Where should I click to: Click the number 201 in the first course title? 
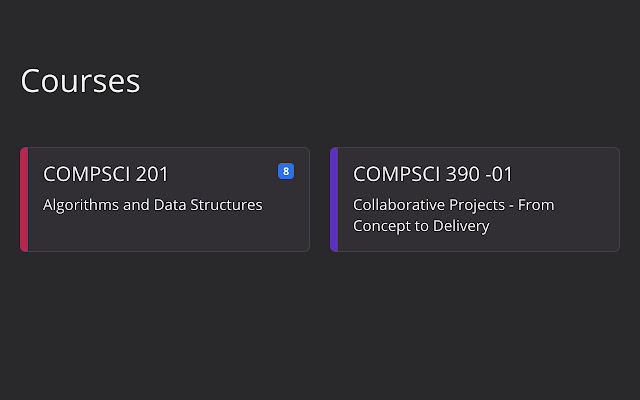152,174
